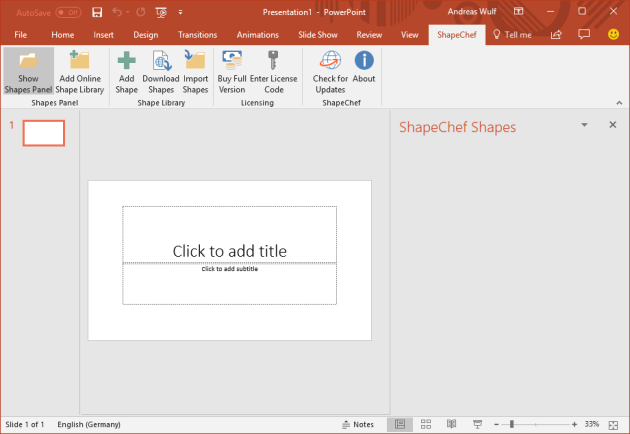Click the Slide 1 of 1 indicator

click(25, 424)
